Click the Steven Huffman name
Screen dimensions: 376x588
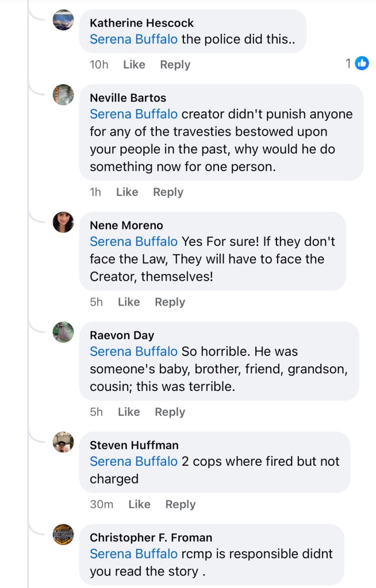(x=134, y=445)
